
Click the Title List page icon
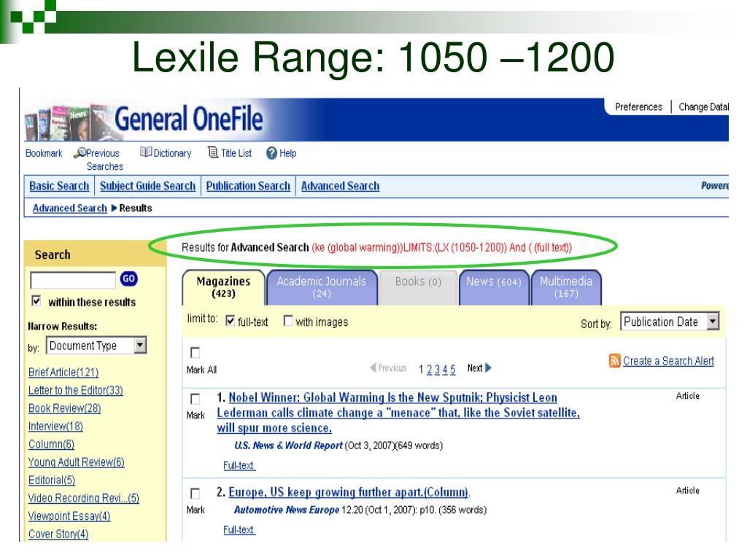(x=213, y=152)
